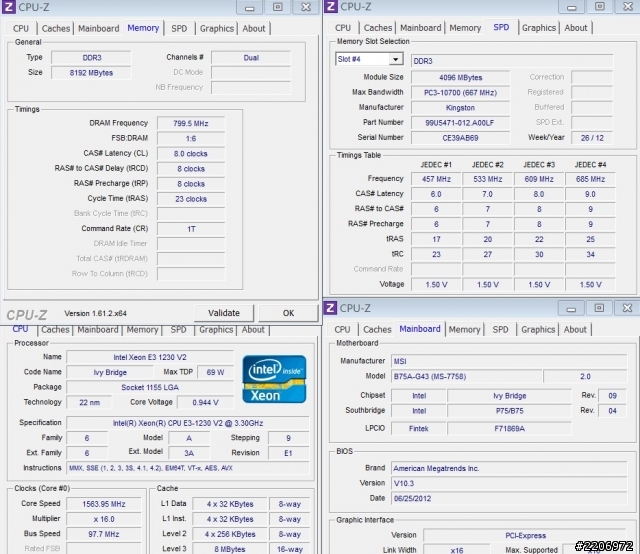Minimize the Memory CPU-Z window
Viewport: 640px width, 554px height.
pos(249,7)
